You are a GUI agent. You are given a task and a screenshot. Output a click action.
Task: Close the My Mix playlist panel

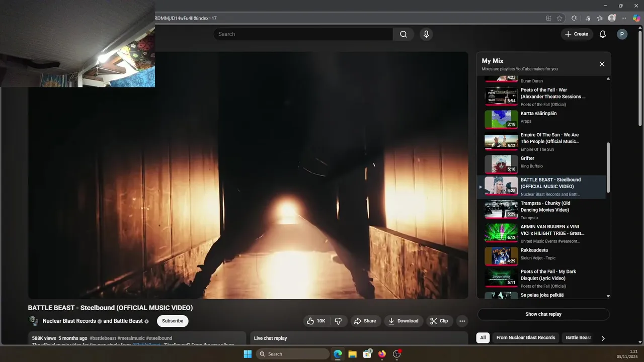coord(602,64)
